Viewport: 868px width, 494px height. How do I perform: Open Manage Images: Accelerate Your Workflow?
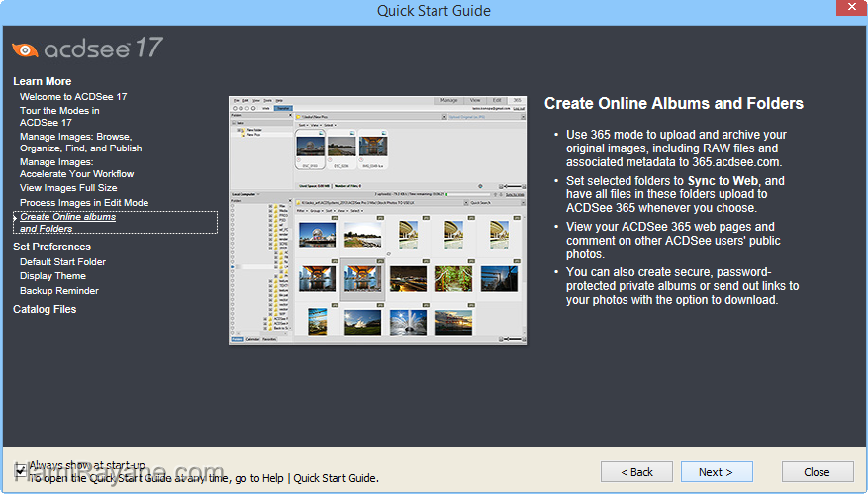(x=77, y=168)
